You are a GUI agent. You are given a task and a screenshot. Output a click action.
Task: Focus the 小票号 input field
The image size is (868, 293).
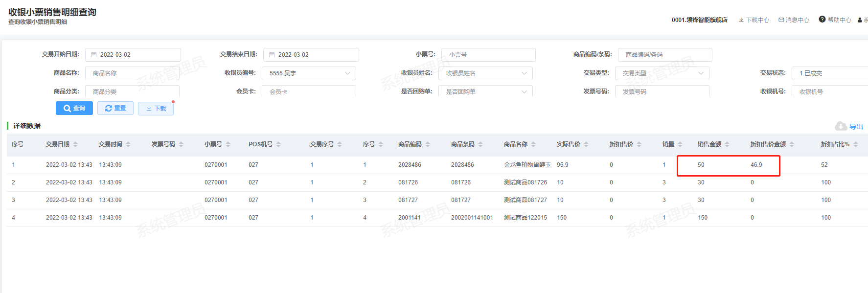pos(488,55)
